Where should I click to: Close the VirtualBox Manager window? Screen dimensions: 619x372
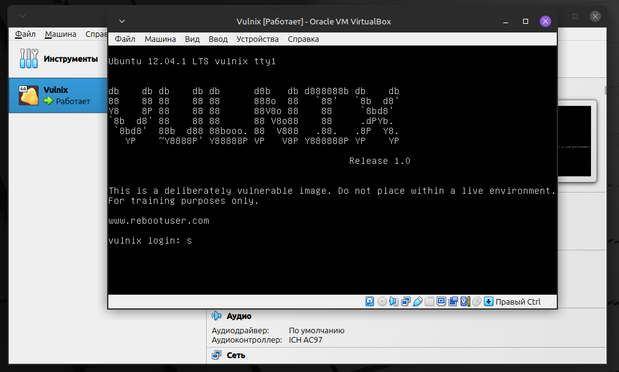[595, 16]
